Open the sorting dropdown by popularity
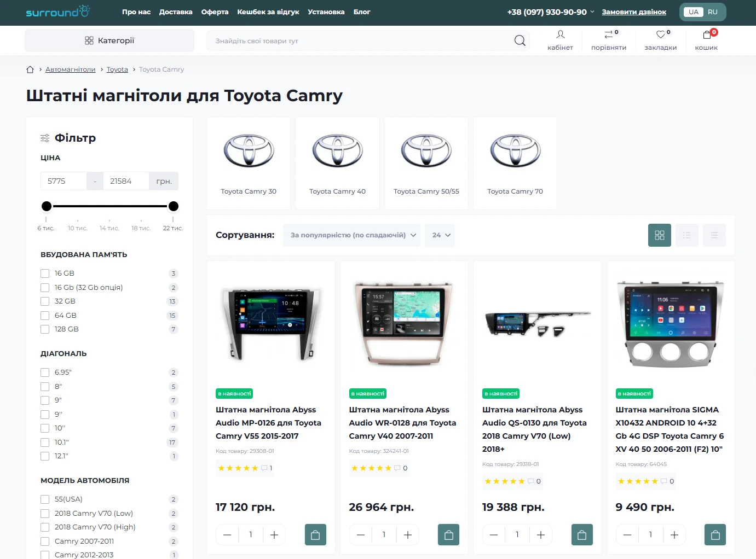Viewport: 756px width, 559px height. (351, 235)
